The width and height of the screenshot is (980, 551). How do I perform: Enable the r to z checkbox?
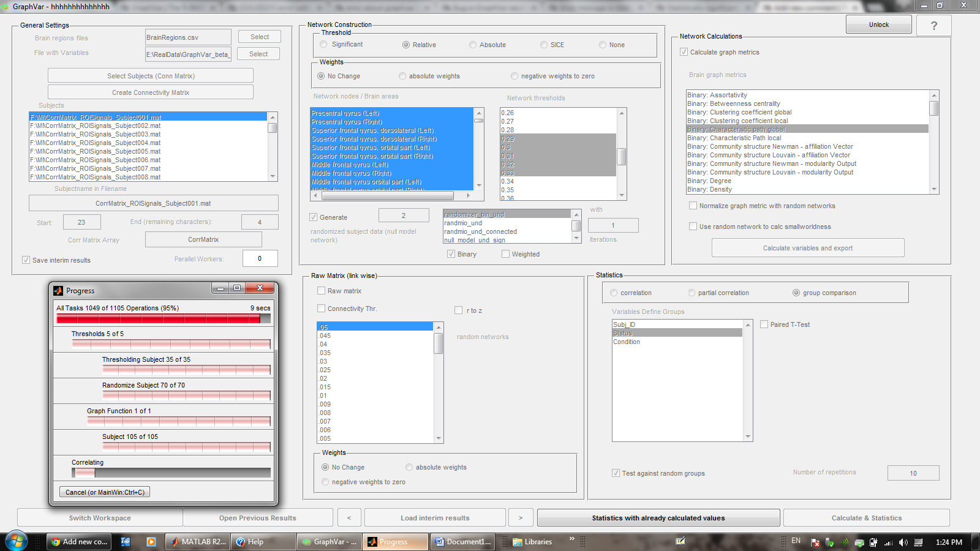(x=458, y=310)
